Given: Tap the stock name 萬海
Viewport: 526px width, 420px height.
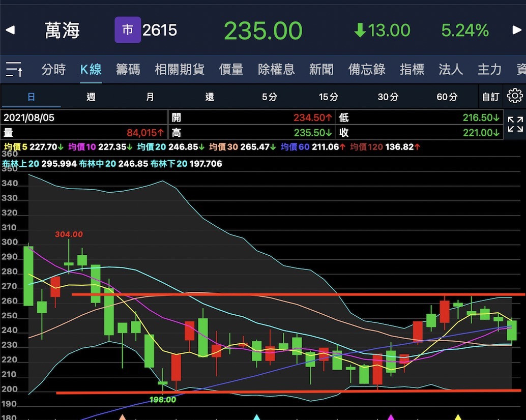Looking at the screenshot, I should pyautogui.click(x=63, y=30).
